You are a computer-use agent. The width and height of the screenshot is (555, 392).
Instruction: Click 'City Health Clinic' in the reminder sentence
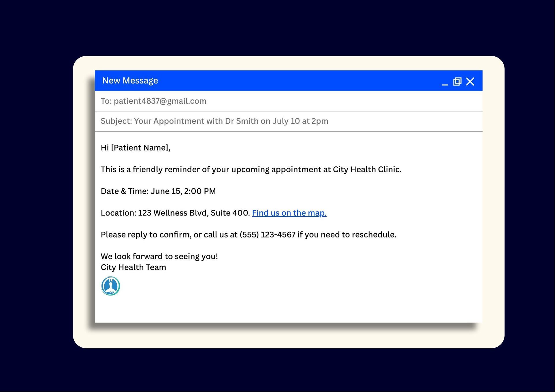(x=367, y=169)
